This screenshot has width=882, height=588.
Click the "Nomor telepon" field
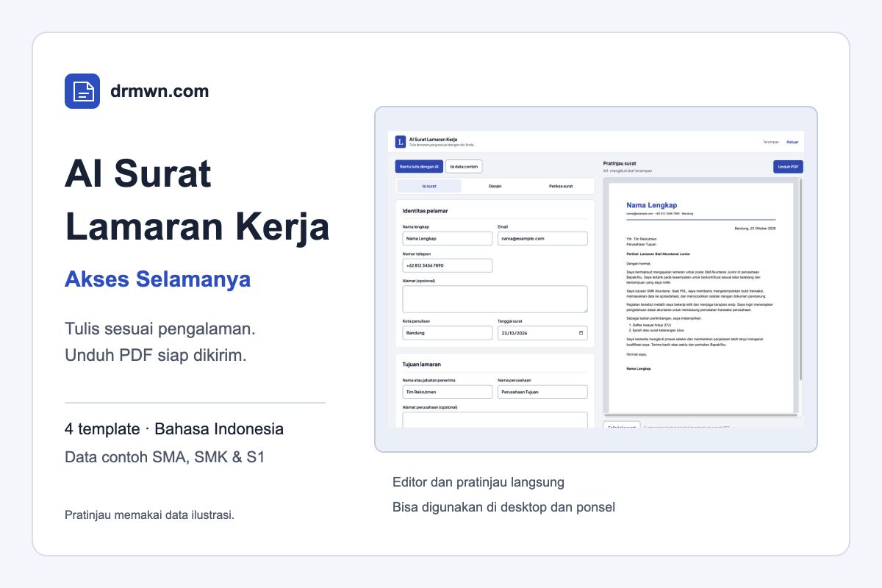click(448, 265)
